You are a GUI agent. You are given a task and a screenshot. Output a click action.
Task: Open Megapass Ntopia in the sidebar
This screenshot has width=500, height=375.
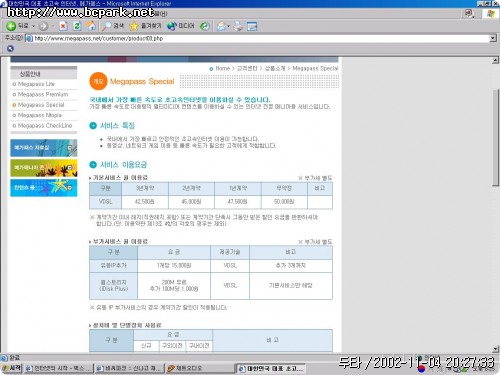[40, 115]
